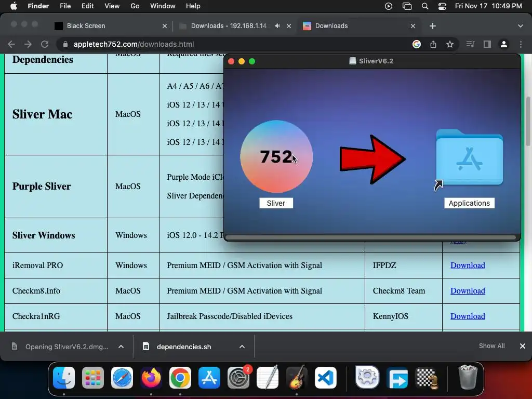Close the active Downloads tab
Image resolution: width=532 pixels, height=399 pixels.
point(413,26)
